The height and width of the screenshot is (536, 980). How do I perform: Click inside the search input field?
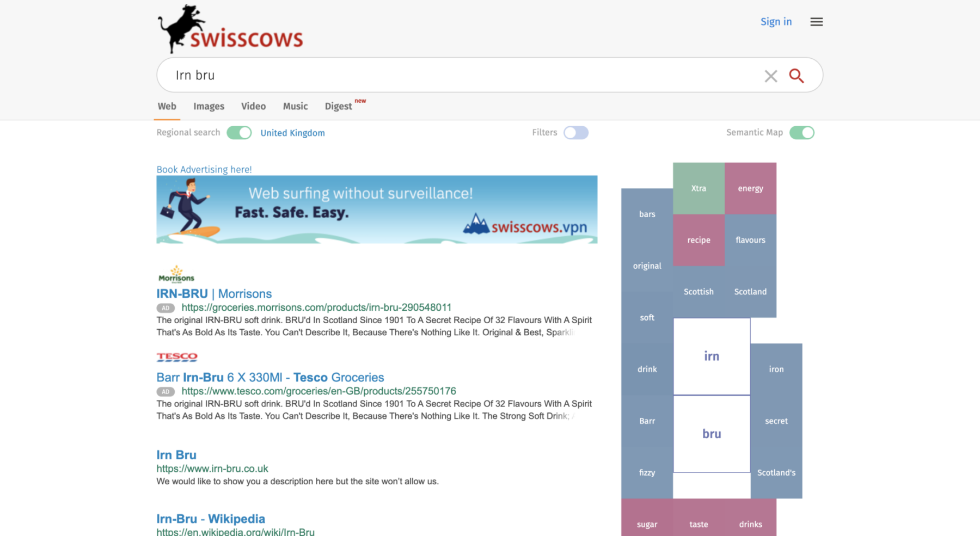click(x=463, y=75)
